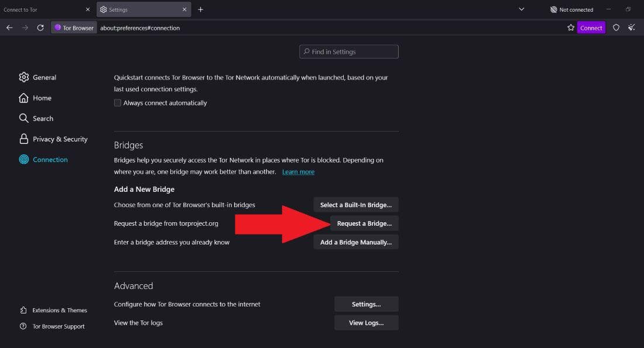Select General in the settings sidebar
The image size is (644, 348).
(44, 77)
